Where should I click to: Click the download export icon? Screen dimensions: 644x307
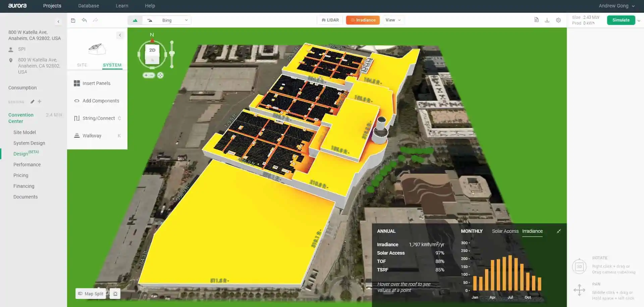tap(547, 20)
